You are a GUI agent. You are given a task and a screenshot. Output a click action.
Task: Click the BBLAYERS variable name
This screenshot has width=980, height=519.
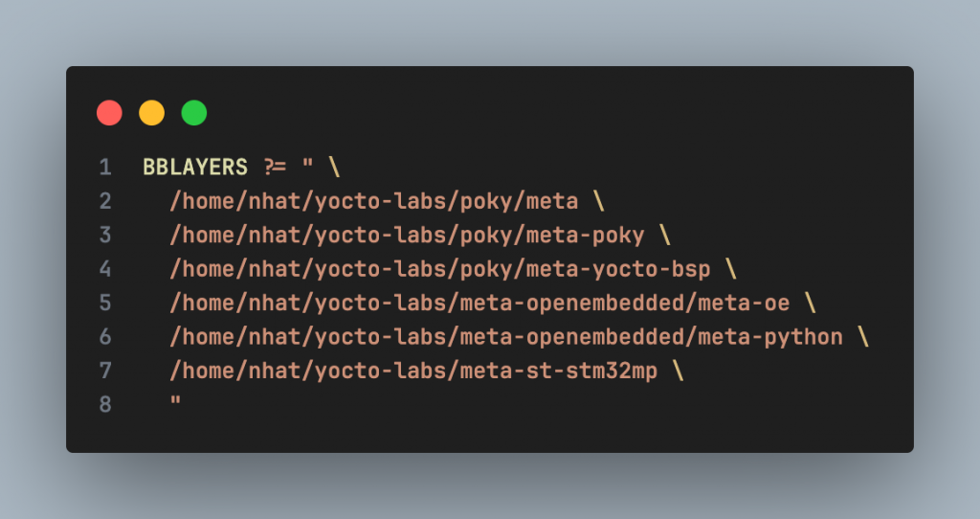pyautogui.click(x=195, y=168)
